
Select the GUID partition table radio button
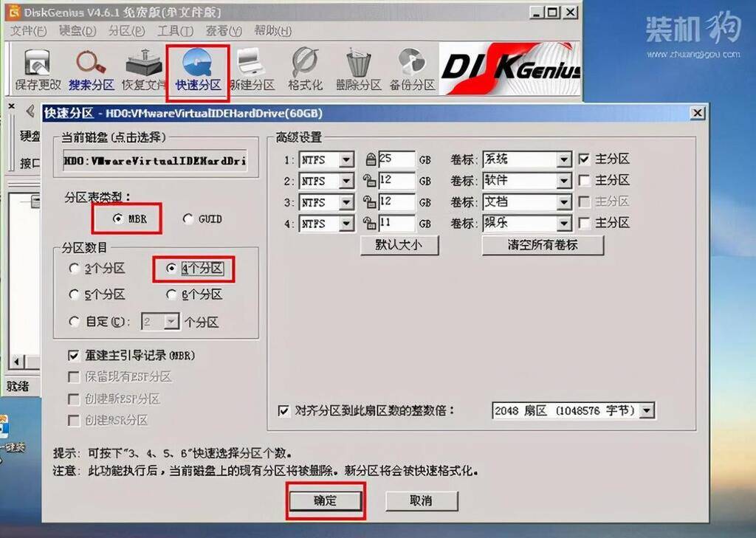[188, 219]
